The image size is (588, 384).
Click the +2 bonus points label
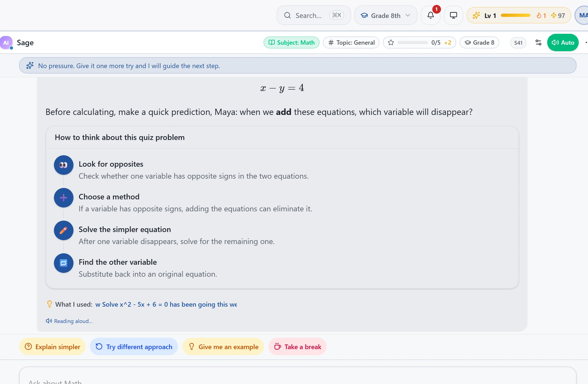point(448,42)
